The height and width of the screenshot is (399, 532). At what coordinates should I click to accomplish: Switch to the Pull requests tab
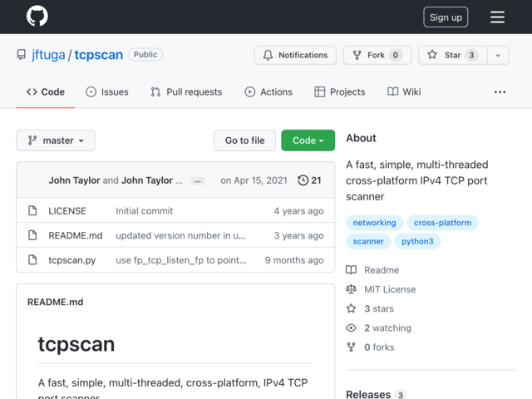click(x=186, y=92)
